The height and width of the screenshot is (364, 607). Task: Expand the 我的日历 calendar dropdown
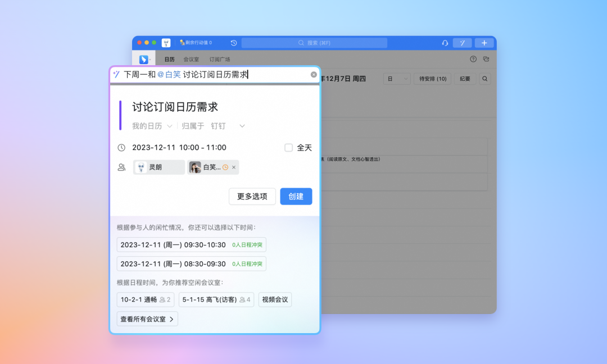pos(152,126)
